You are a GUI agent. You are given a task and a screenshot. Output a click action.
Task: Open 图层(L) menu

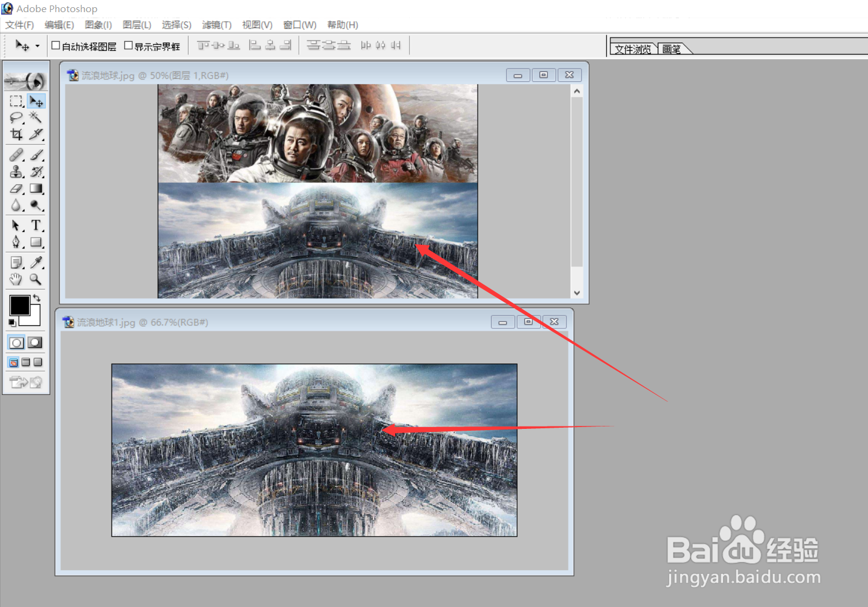click(x=137, y=25)
